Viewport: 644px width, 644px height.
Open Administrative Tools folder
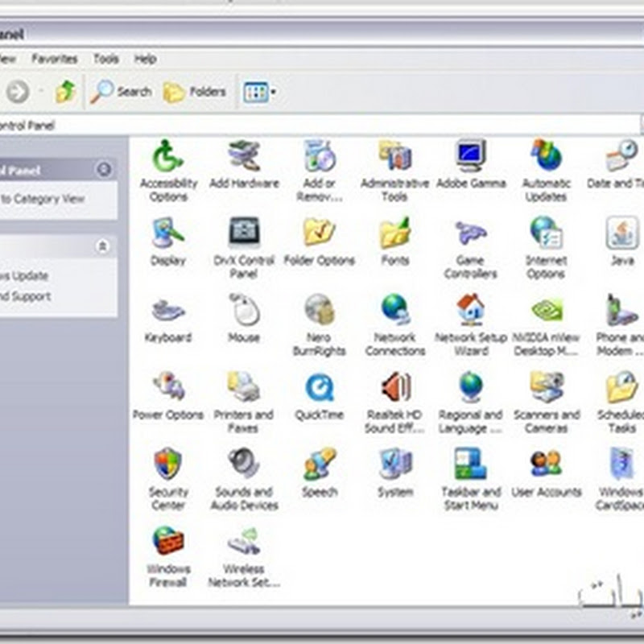(394, 171)
